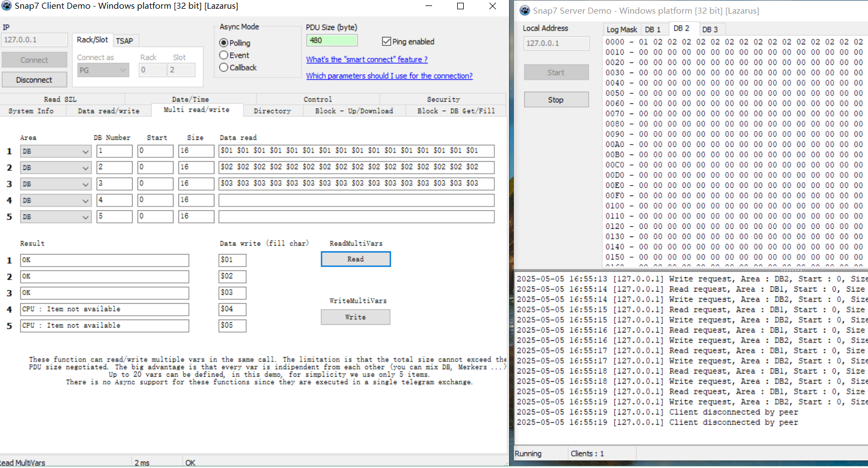The width and height of the screenshot is (868, 468).
Task: Open the Connect as PG dropdown
Action: point(103,70)
